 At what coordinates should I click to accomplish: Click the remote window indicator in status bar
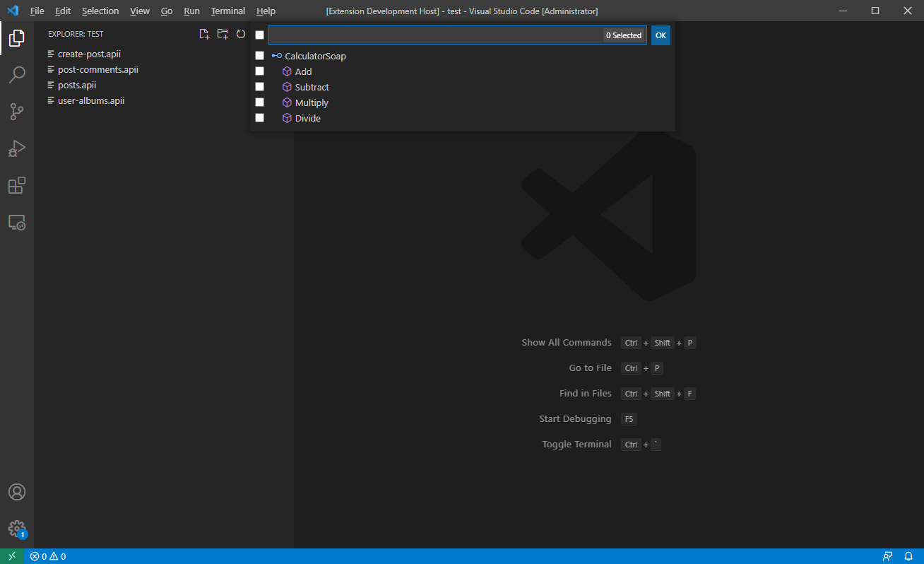pos(12,556)
